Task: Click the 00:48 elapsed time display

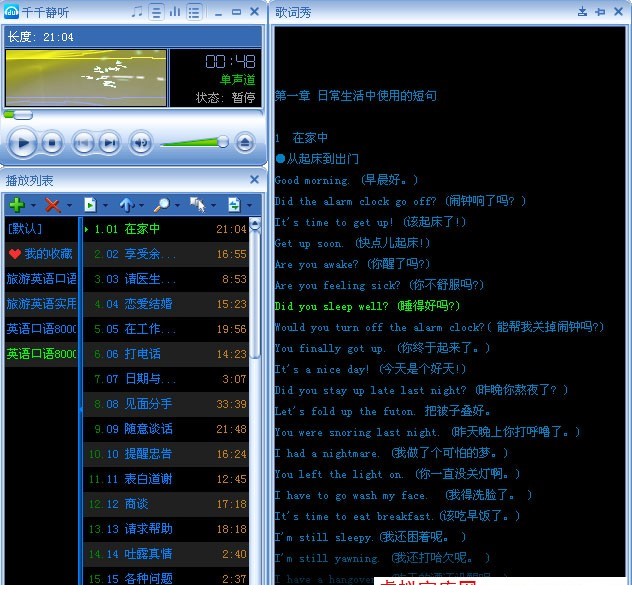Action: [x=230, y=62]
